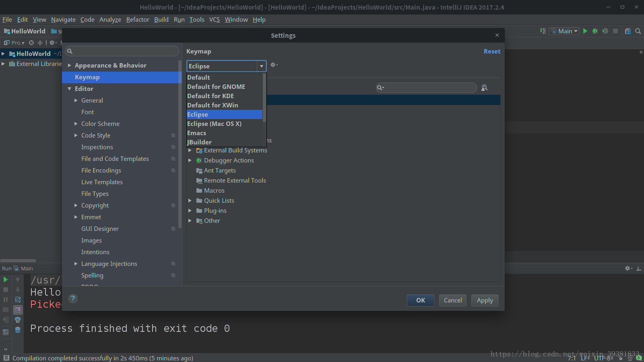
Task: Open Main run configuration dropdown
Action: tap(564, 31)
